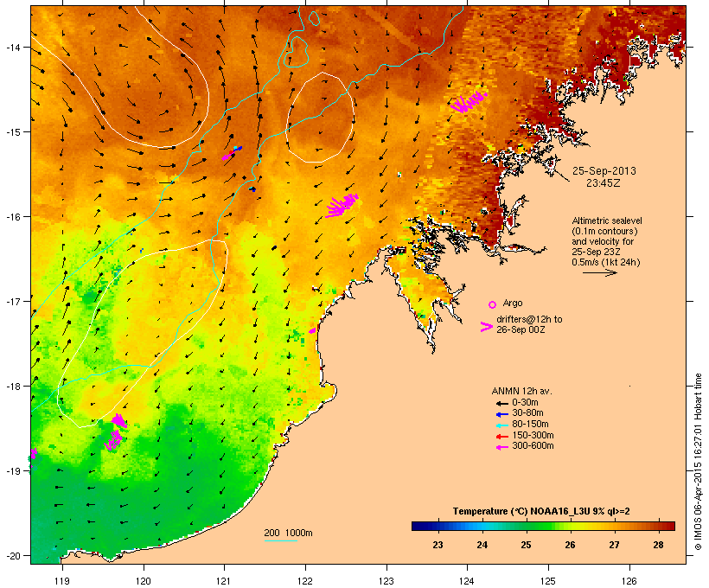Click the (0.1m contours) text
709x588 pixels.
click(x=604, y=231)
